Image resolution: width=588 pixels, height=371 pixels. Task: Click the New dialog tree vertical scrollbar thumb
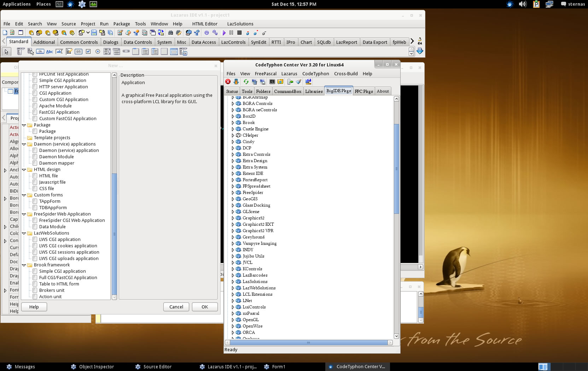coord(114,234)
